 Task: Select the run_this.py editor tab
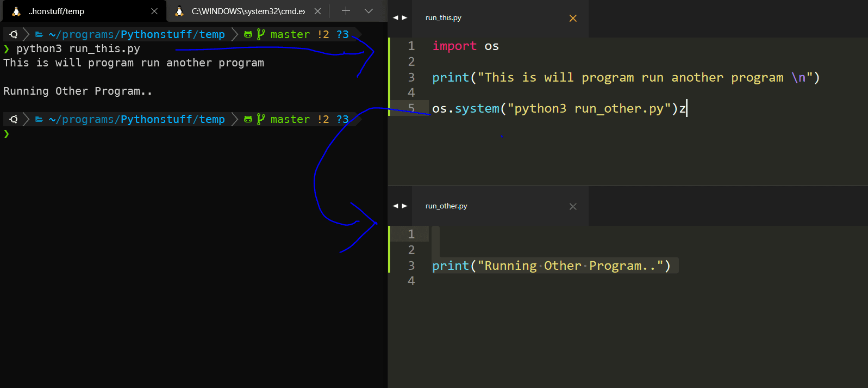pyautogui.click(x=444, y=18)
